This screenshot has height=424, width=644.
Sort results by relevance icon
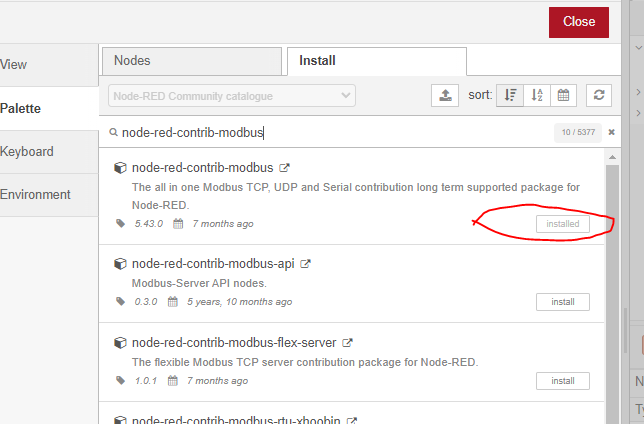click(x=511, y=95)
